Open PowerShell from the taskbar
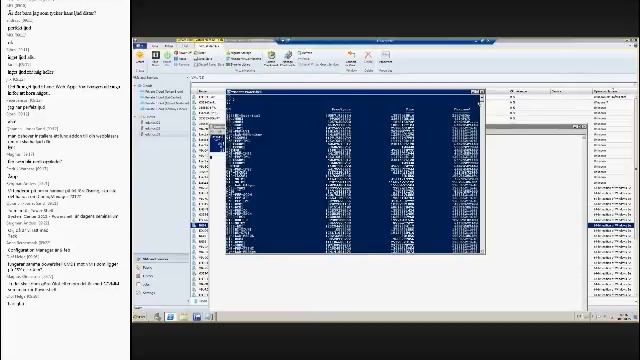The image size is (640, 360). [x=170, y=317]
